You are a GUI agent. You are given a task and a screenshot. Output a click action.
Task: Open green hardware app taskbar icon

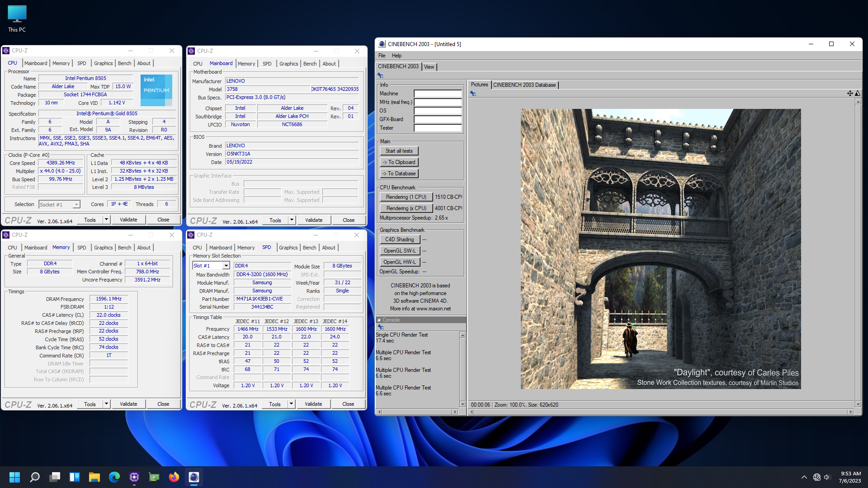154,477
